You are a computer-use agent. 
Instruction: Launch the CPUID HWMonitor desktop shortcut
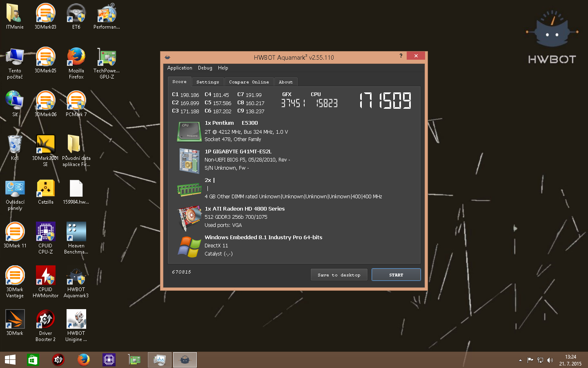[x=45, y=282]
